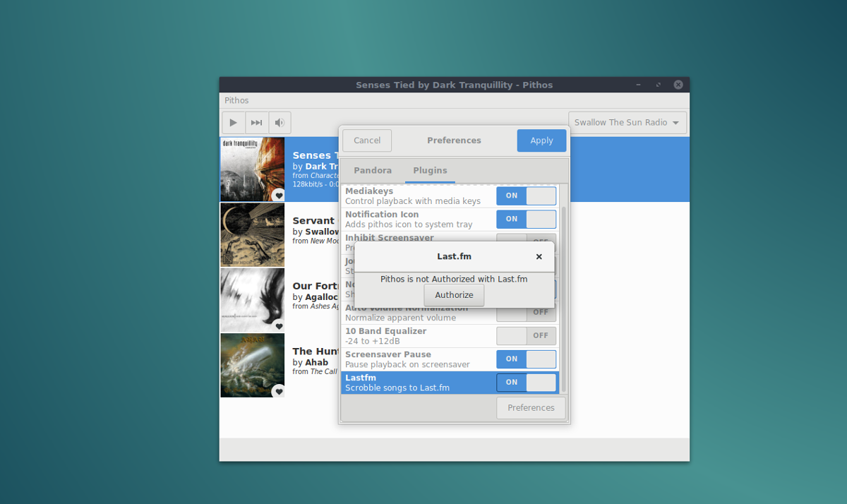847x504 pixels.
Task: Click heart icon on The Hunt album art
Action: coord(279,391)
